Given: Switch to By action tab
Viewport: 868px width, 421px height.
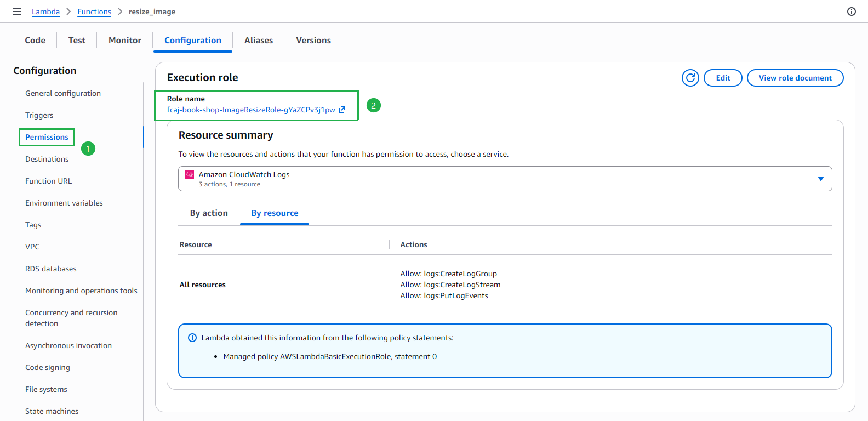Looking at the screenshot, I should click(209, 213).
